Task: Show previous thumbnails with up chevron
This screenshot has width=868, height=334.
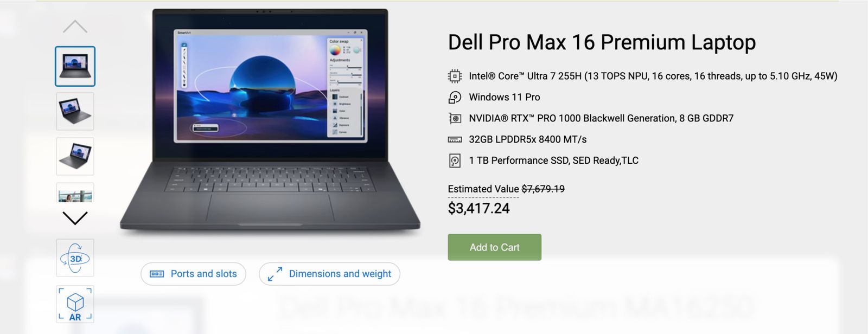Action: pos(75,26)
